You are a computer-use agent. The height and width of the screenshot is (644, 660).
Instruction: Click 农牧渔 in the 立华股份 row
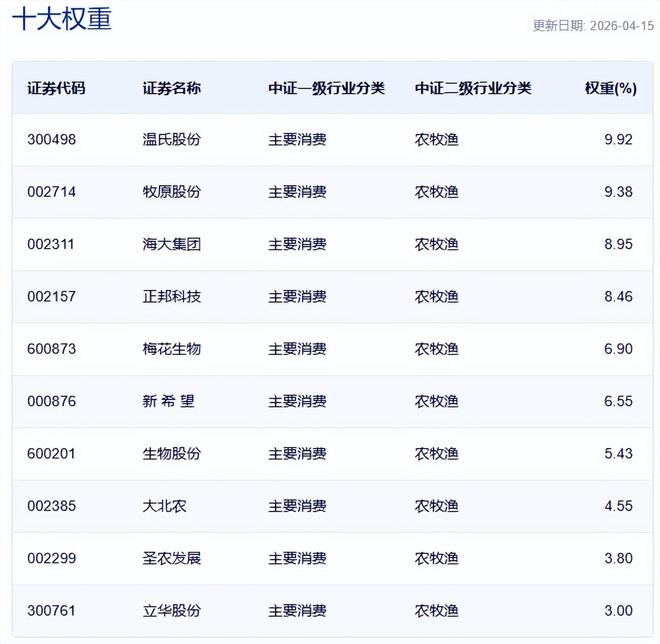pos(436,611)
